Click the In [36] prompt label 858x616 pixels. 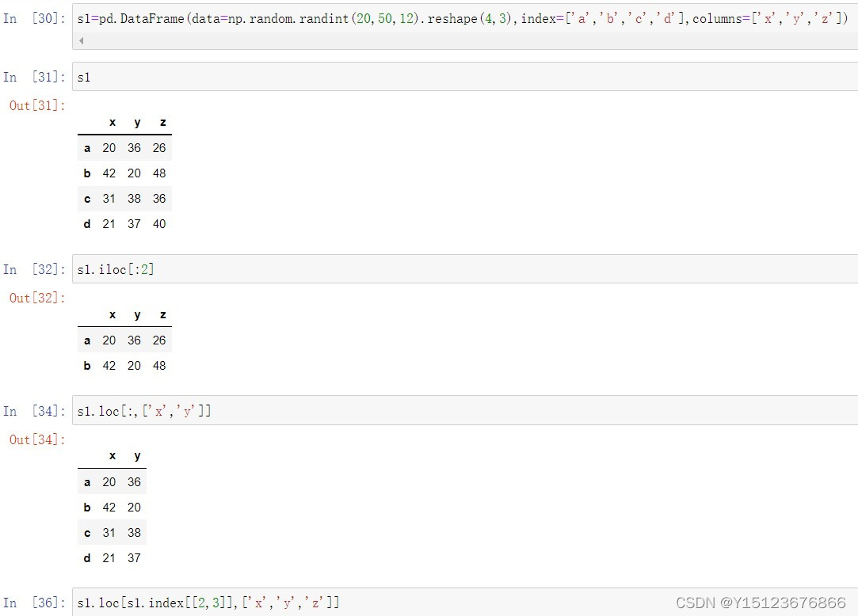pyautogui.click(x=34, y=603)
